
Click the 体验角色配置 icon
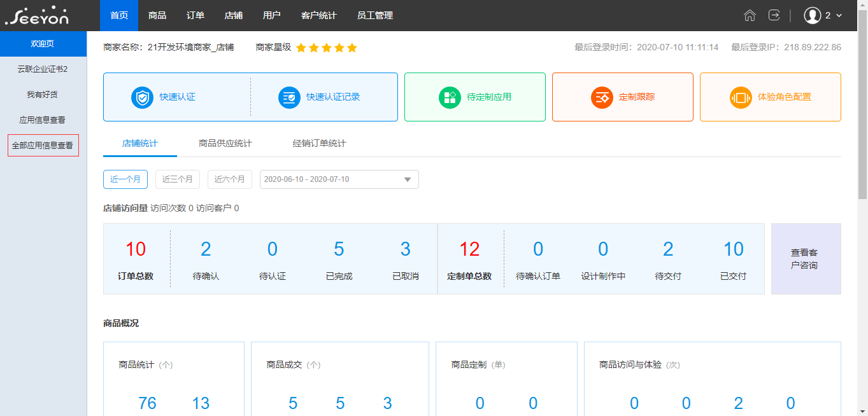[x=741, y=97]
